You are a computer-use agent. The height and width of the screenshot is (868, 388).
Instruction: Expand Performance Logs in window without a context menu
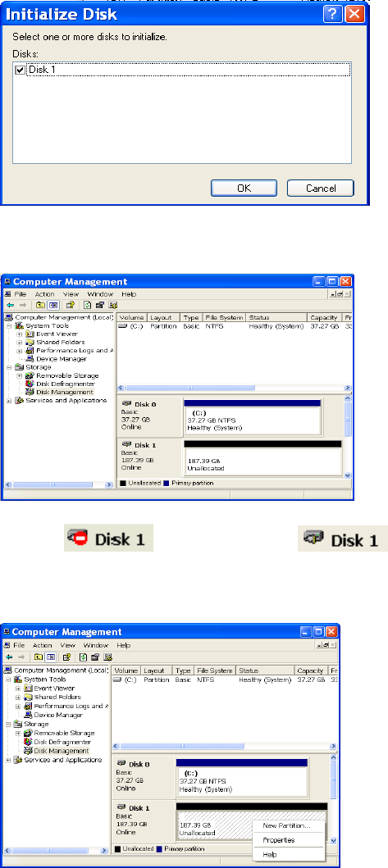[x=20, y=351]
